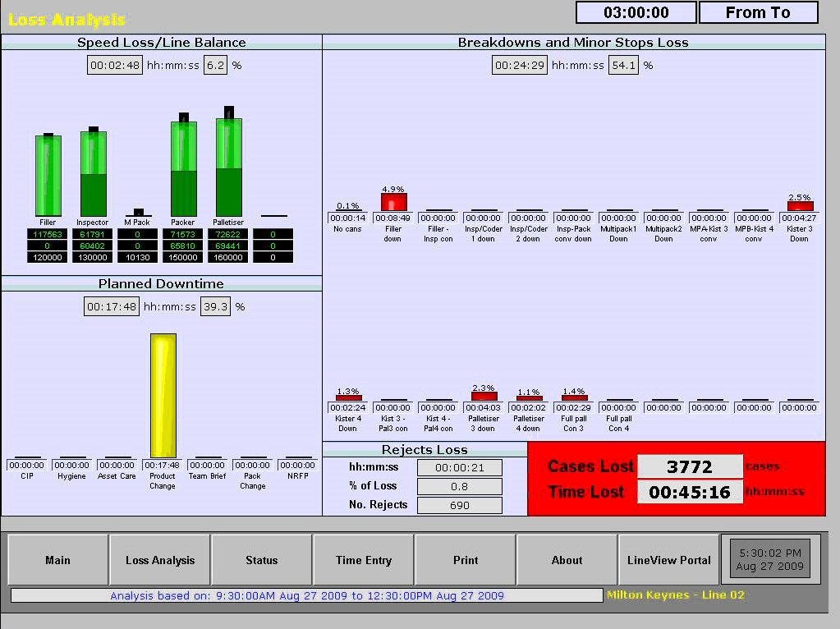Click the green Palletiser speed bar

229,168
